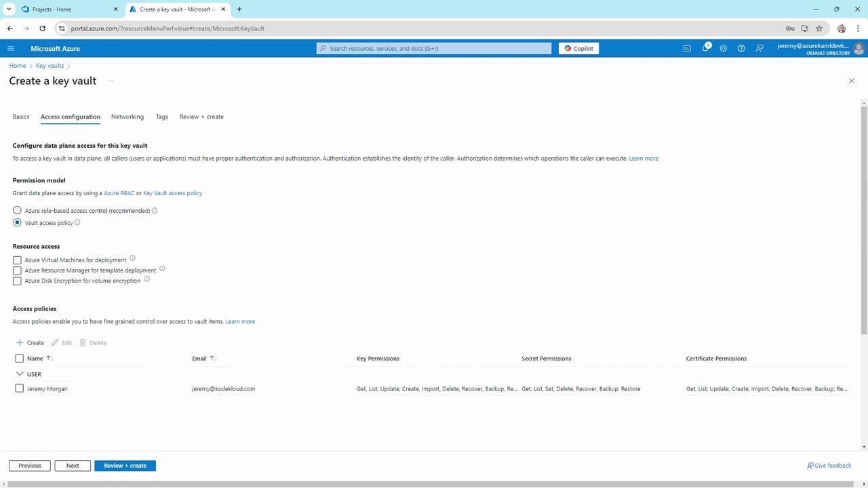The width and height of the screenshot is (868, 488).
Task: Click info icon for Azure Virtual Machines for deployment
Action: [132, 258]
